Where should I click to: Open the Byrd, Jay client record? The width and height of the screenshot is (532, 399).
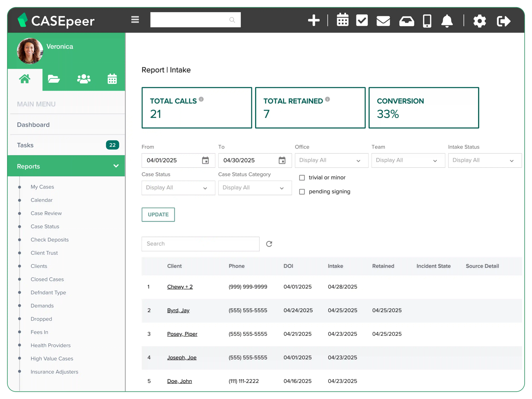[178, 310]
